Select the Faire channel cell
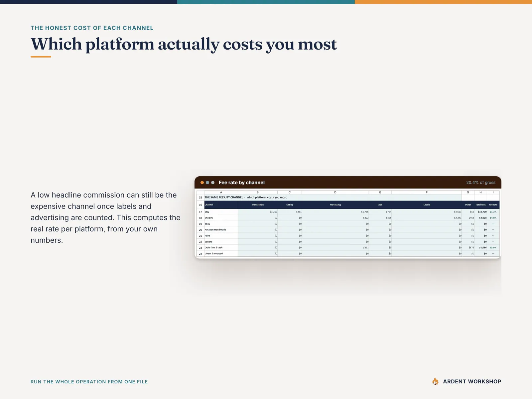Image resolution: width=532 pixels, height=399 pixels. pos(221,236)
